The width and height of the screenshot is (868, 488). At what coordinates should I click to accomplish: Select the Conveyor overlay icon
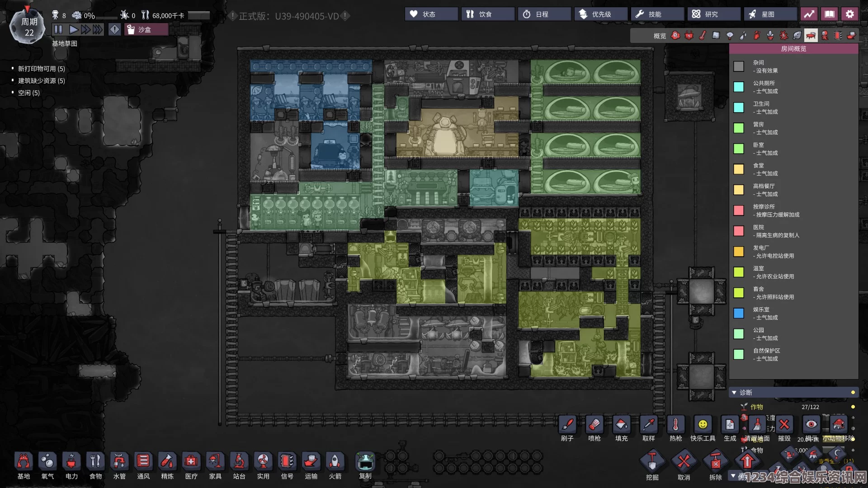coord(852,36)
